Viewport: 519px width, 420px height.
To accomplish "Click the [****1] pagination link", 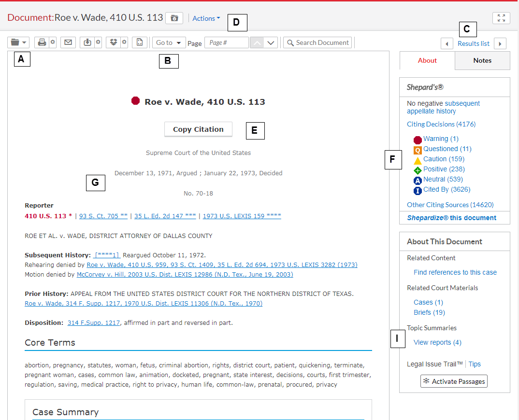I will [x=107, y=255].
